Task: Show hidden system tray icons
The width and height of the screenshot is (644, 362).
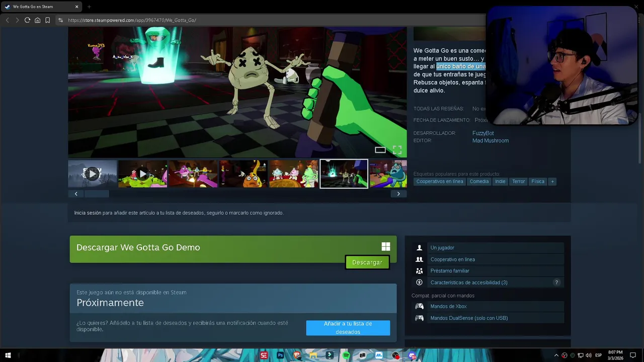Action: click(x=556, y=355)
